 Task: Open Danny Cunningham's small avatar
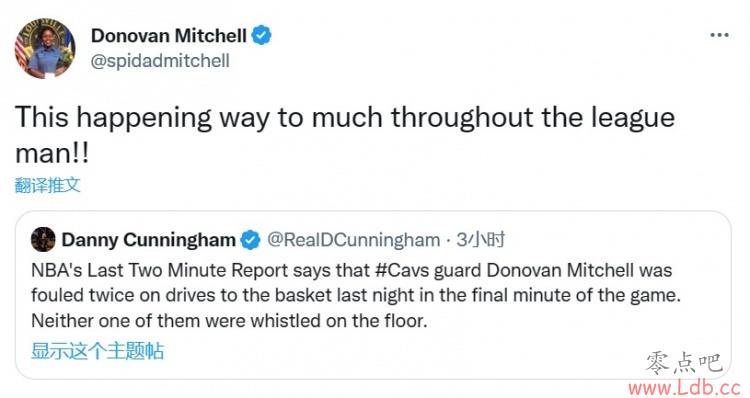[x=43, y=239]
